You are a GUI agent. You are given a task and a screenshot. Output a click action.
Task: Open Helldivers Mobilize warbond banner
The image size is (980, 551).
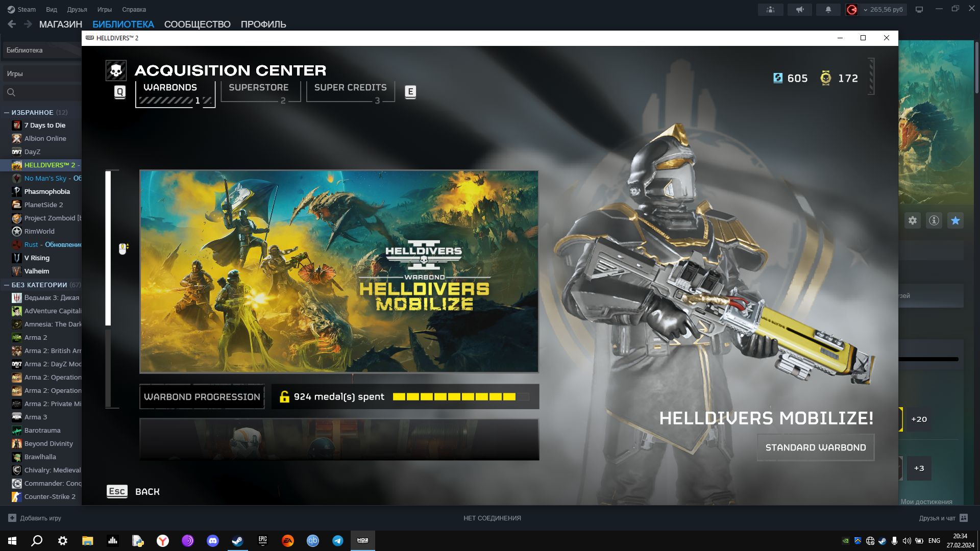(339, 271)
